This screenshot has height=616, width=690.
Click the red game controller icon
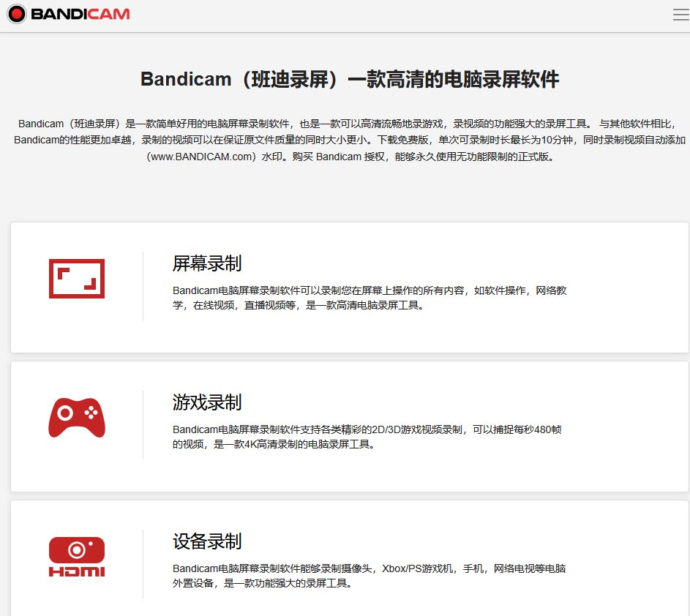coord(77,418)
